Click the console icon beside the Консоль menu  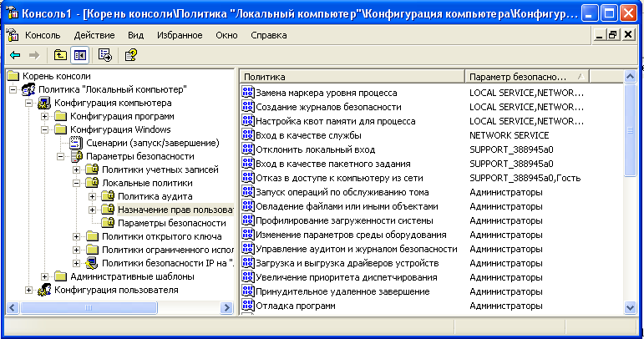(x=13, y=35)
